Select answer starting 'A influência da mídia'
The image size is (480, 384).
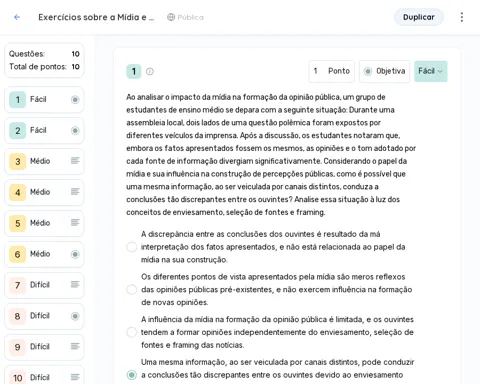click(x=132, y=332)
